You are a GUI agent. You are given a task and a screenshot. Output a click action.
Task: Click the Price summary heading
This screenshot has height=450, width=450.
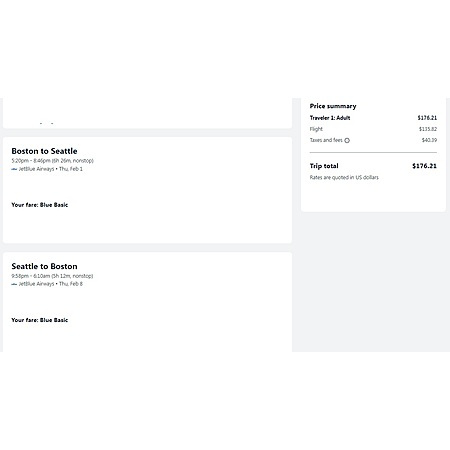click(333, 106)
